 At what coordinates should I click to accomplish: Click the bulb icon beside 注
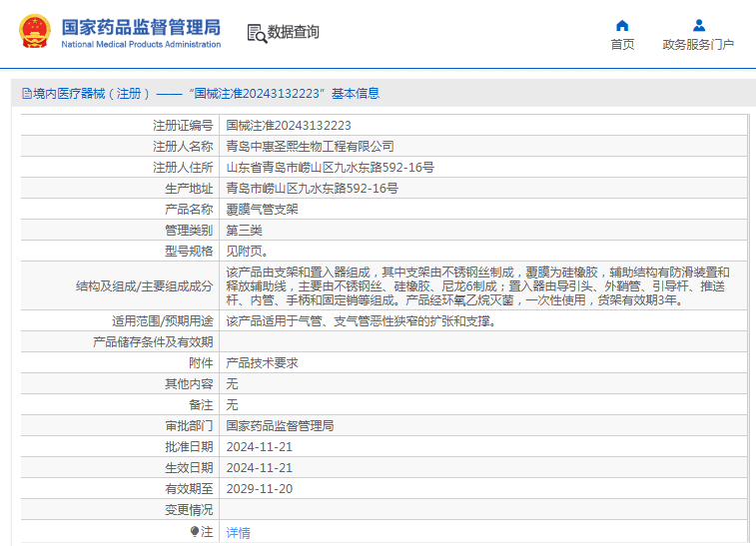point(195,532)
